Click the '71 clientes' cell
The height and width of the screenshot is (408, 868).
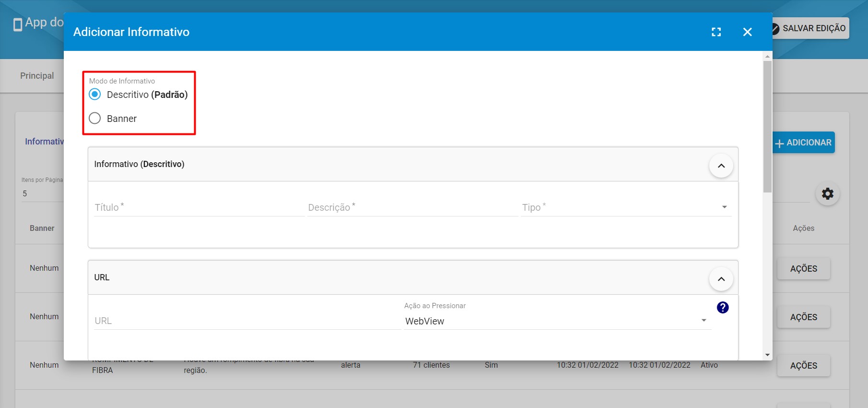tap(431, 365)
